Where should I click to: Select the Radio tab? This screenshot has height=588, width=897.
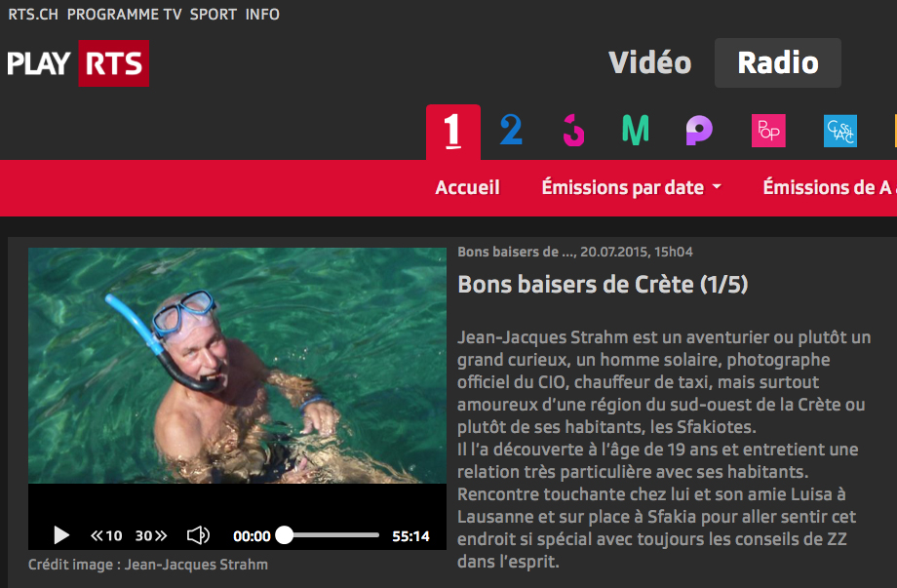point(778,63)
